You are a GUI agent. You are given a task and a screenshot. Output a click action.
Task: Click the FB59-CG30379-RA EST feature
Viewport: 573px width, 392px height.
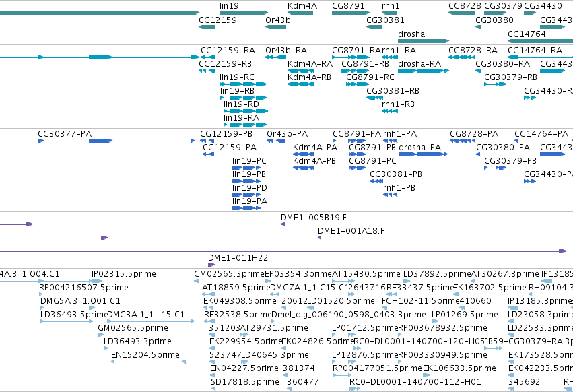click(493, 348)
